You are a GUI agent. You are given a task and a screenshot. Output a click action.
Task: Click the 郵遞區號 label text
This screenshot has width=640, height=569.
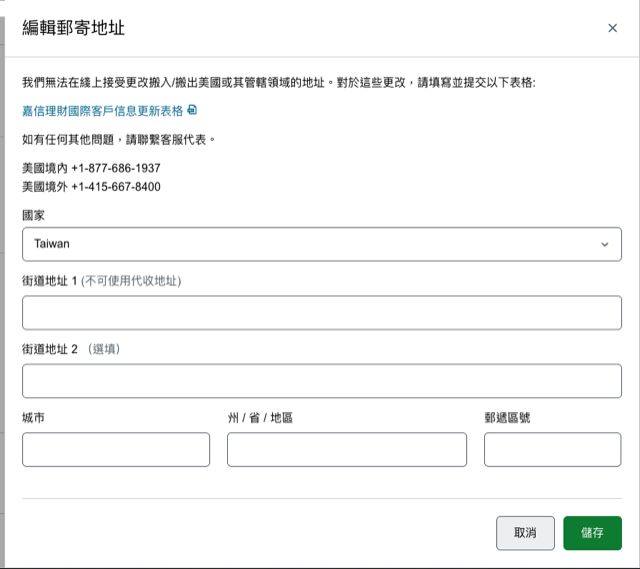pos(509,417)
